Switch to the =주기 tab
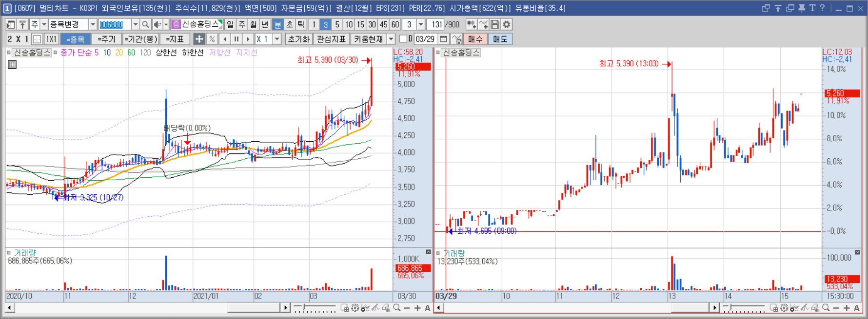Screen dimensions: 868x319 (106, 39)
